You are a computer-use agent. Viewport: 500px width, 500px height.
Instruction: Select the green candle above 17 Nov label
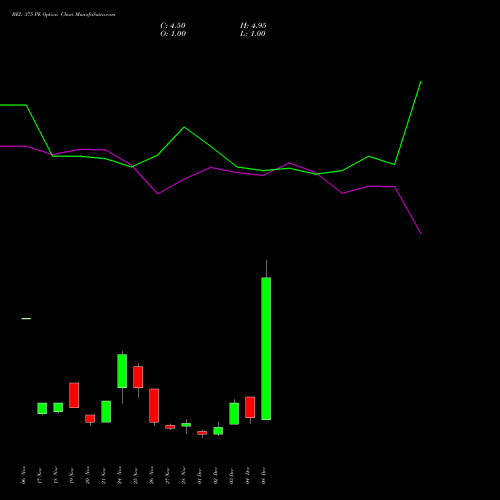pyautogui.click(x=42, y=408)
